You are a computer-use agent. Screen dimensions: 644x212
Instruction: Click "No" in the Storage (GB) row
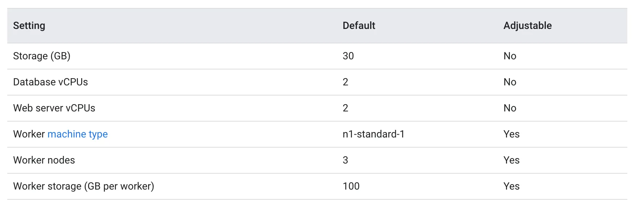pyautogui.click(x=510, y=56)
